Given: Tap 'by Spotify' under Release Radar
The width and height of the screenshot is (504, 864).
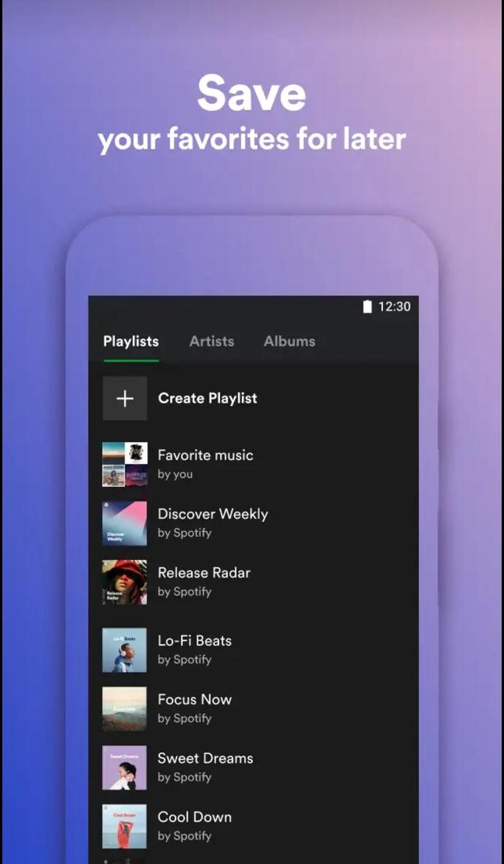Looking at the screenshot, I should (184, 592).
